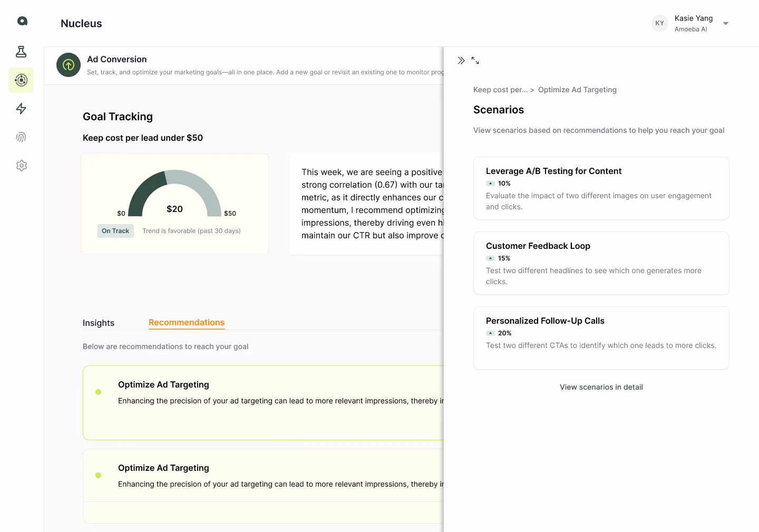Click 'Optimize Ad Targeting' breadcrumb
The width and height of the screenshot is (759, 532).
point(577,90)
